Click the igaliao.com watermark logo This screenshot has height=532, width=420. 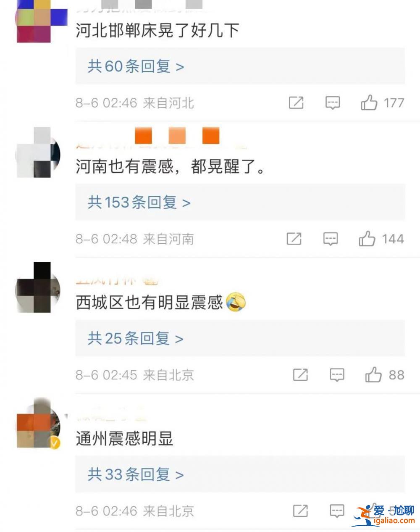384,515
